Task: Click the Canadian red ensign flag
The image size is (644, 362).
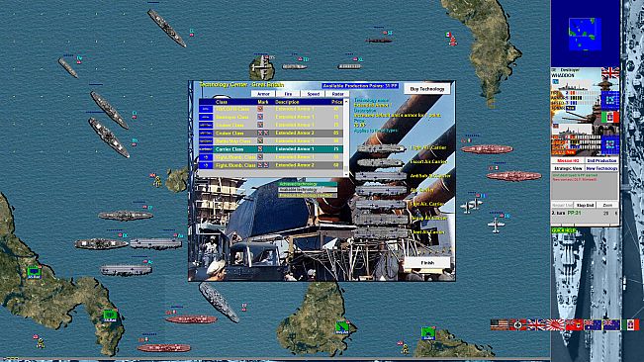Action: click(x=574, y=324)
